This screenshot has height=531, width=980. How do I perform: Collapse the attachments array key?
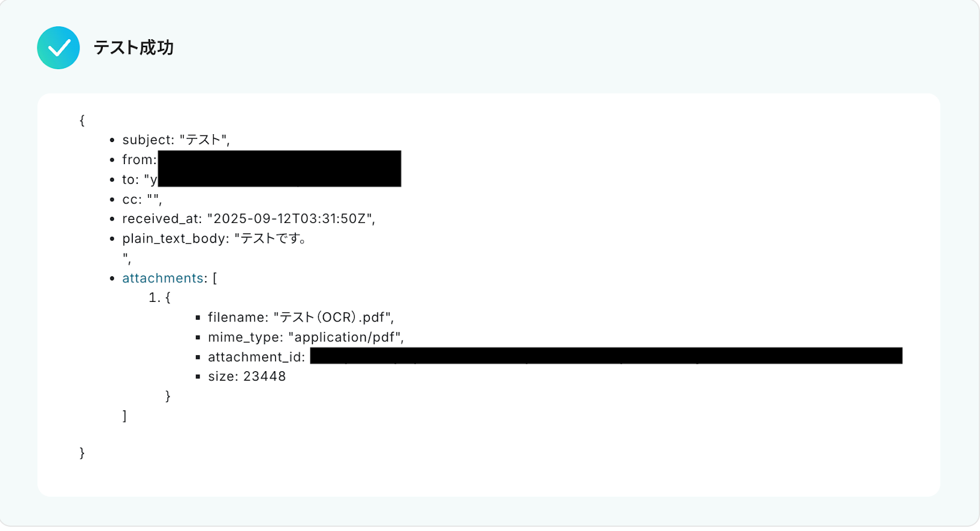tap(163, 278)
